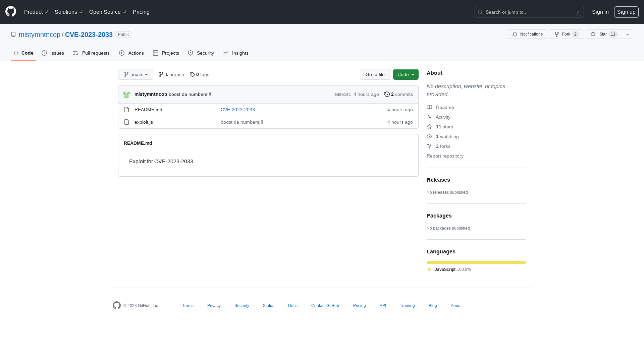
Task: Click the search magnifier icon
Action: coord(480,12)
